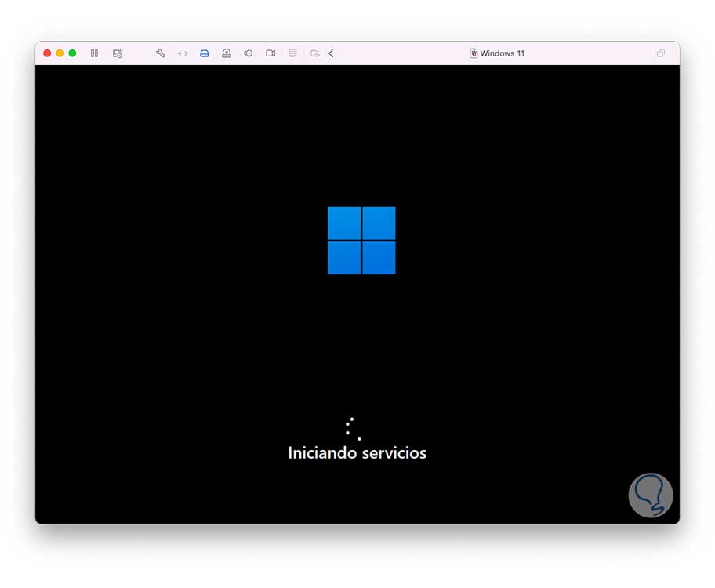
Task: Click the sound speaker icon
Action: pos(248,53)
